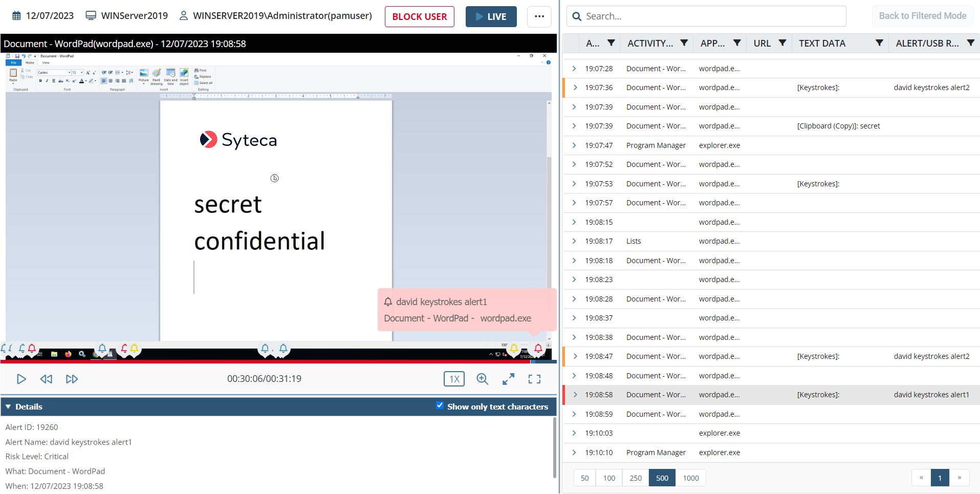The image size is (980, 494).
Task: Click the BLOCK USER button
Action: 419,16
